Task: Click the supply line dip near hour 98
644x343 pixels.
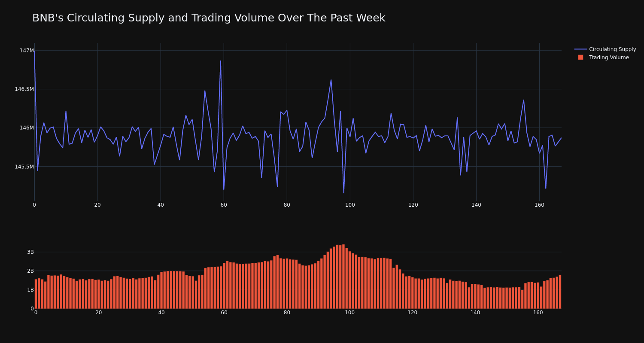Action: (x=343, y=193)
